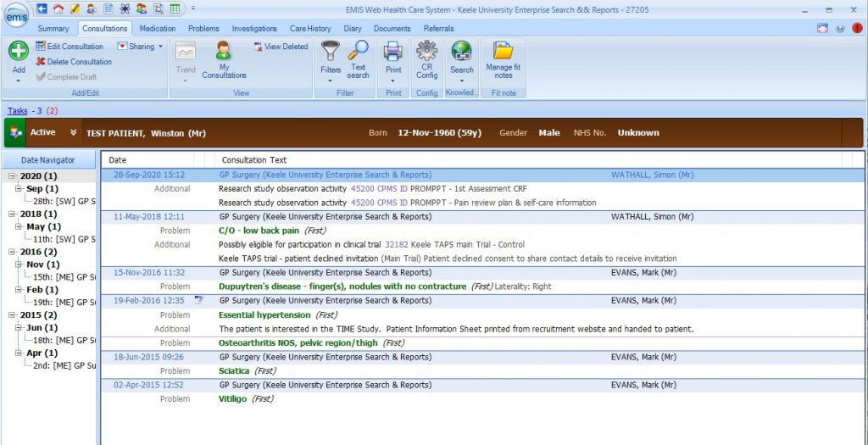Click the lined document icon in quick toolbar
868x445 pixels.
(108, 8)
